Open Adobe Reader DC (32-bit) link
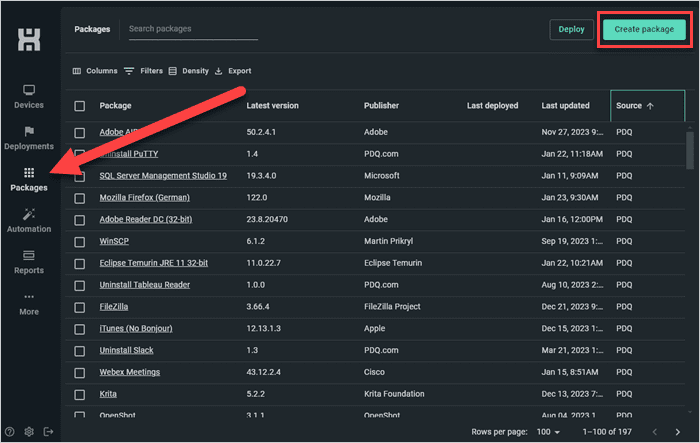This screenshot has width=700, height=443. 146,219
